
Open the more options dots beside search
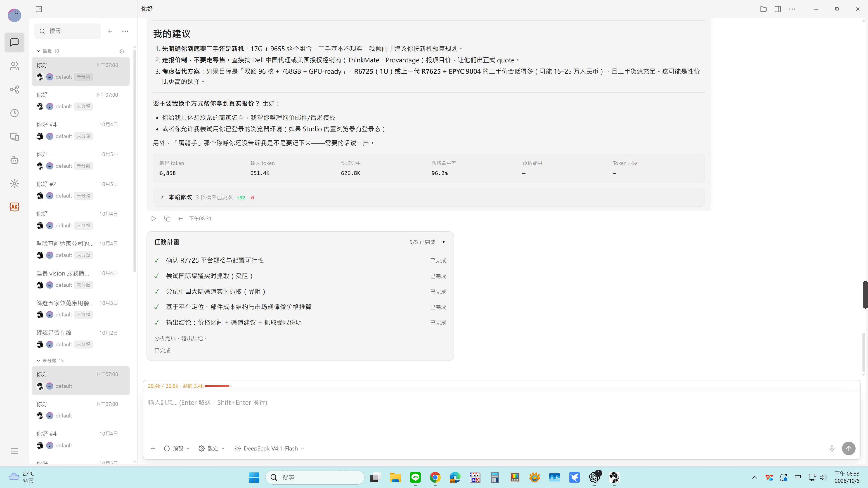(x=125, y=31)
